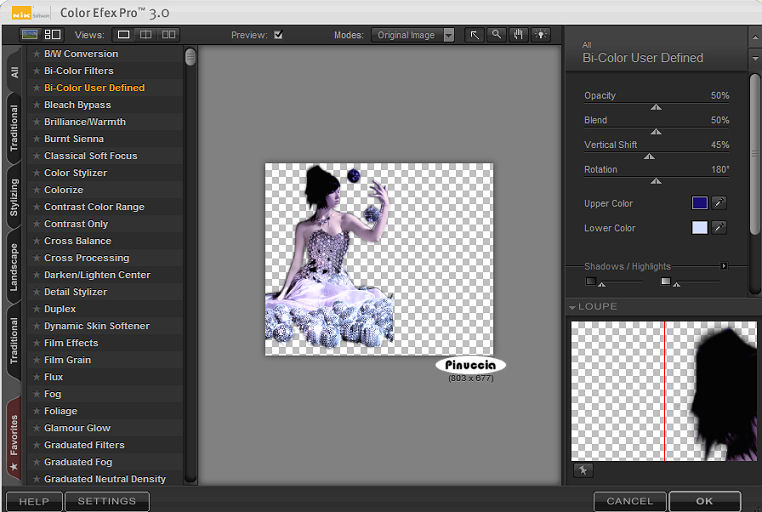Viewport: 762px width, 512px height.
Task: Toggle the Preview checkbox
Action: click(x=278, y=35)
